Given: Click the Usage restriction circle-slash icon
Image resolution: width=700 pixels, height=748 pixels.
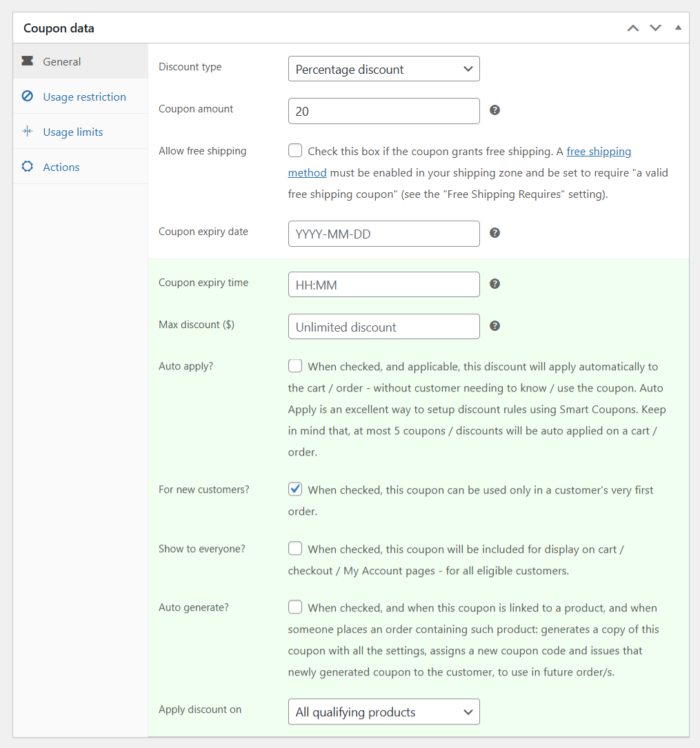Looking at the screenshot, I should (28, 97).
